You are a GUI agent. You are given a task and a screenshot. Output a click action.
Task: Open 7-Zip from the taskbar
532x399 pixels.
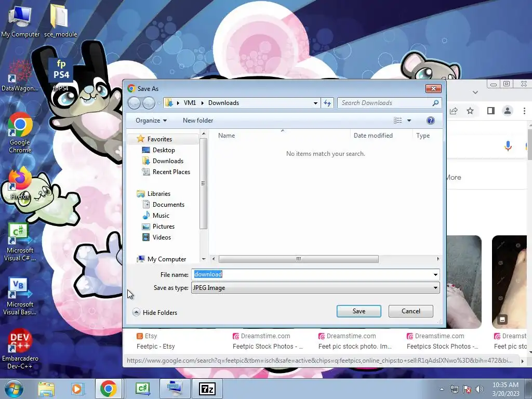(207, 389)
